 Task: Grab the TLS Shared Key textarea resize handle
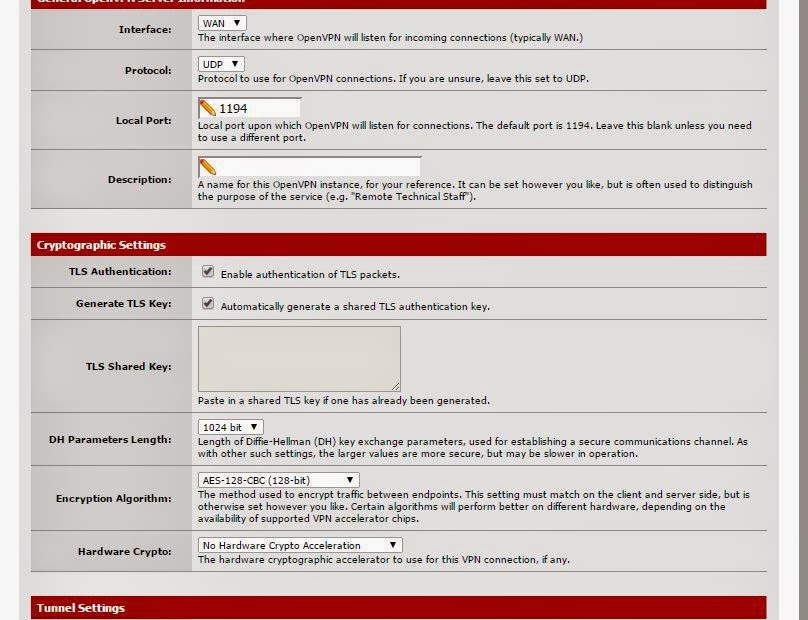tap(395, 386)
